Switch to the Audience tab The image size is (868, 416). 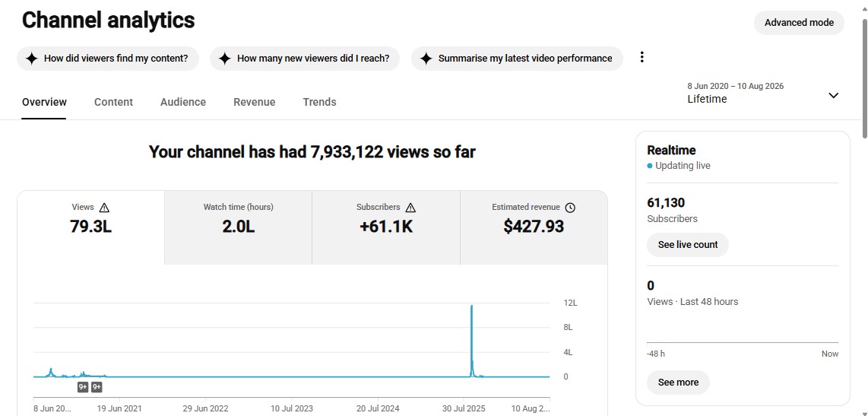tap(183, 102)
